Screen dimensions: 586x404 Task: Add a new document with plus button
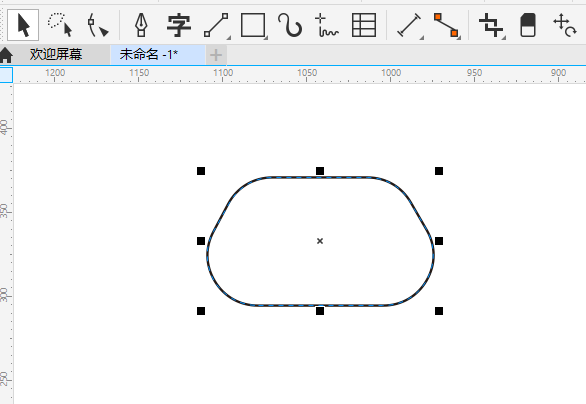tap(216, 55)
